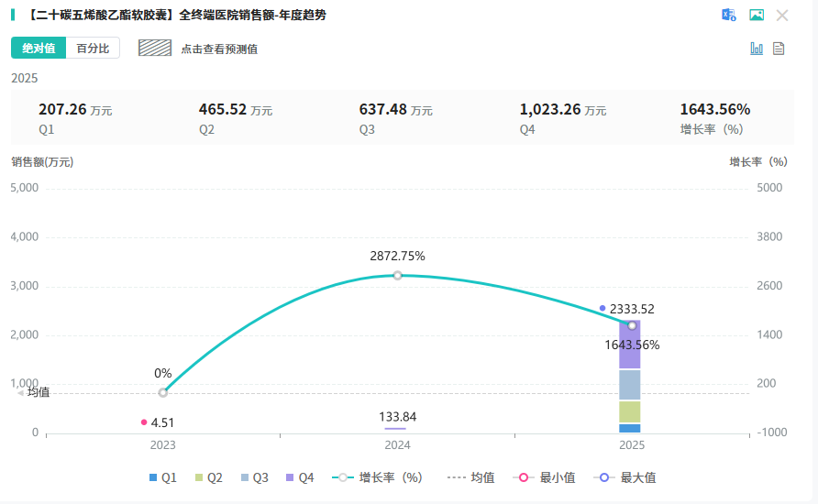The width and height of the screenshot is (818, 504).
Task: Click the 最大值 purple marker at 2333.52
Action: click(x=602, y=308)
